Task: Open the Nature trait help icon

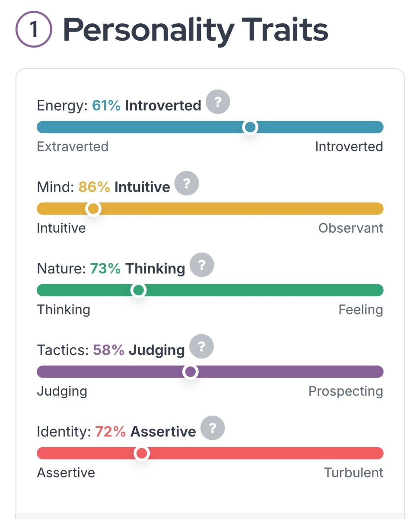Action: click(202, 265)
